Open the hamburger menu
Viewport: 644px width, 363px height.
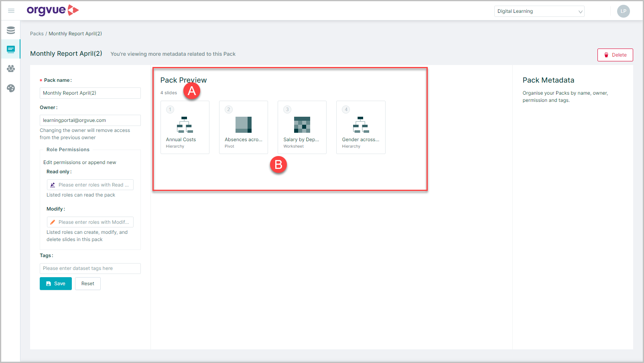click(11, 11)
